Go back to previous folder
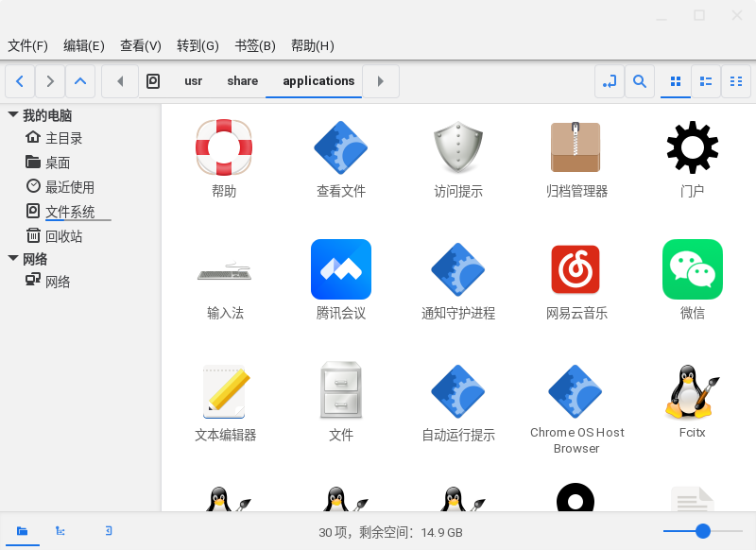The image size is (756, 550). tap(20, 81)
